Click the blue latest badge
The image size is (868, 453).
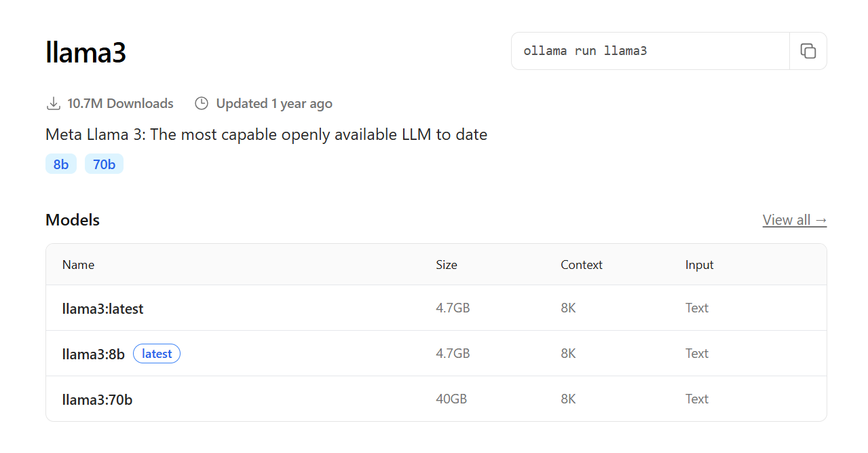[157, 354]
